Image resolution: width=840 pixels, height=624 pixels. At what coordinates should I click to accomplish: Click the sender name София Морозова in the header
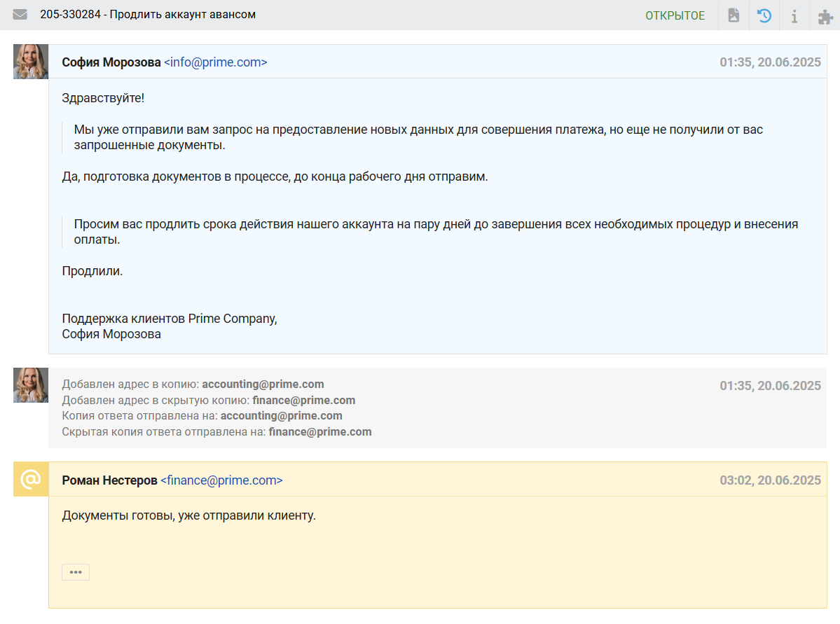111,62
